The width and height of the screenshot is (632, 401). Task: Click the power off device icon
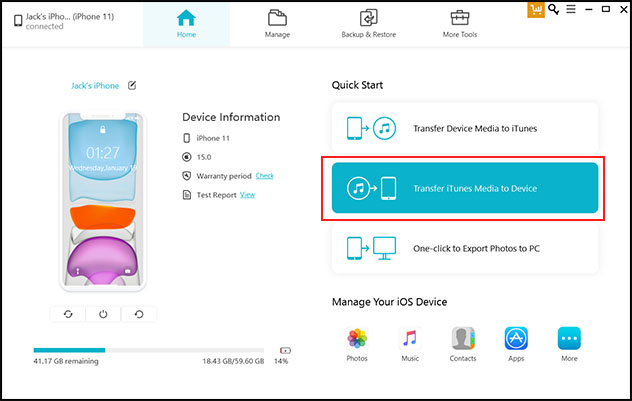click(x=103, y=314)
